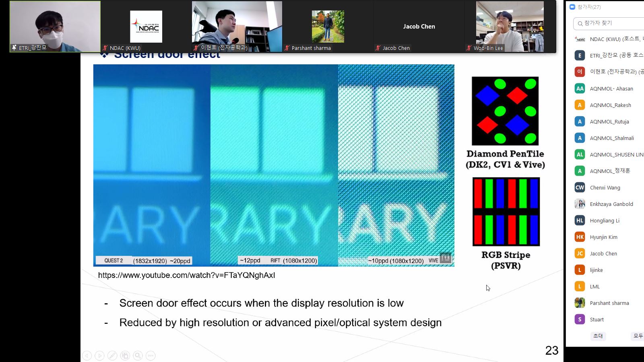Viewport: 644px width, 362px height.
Task: Click the HL avatar for Hongliang Li
Action: (x=580, y=220)
